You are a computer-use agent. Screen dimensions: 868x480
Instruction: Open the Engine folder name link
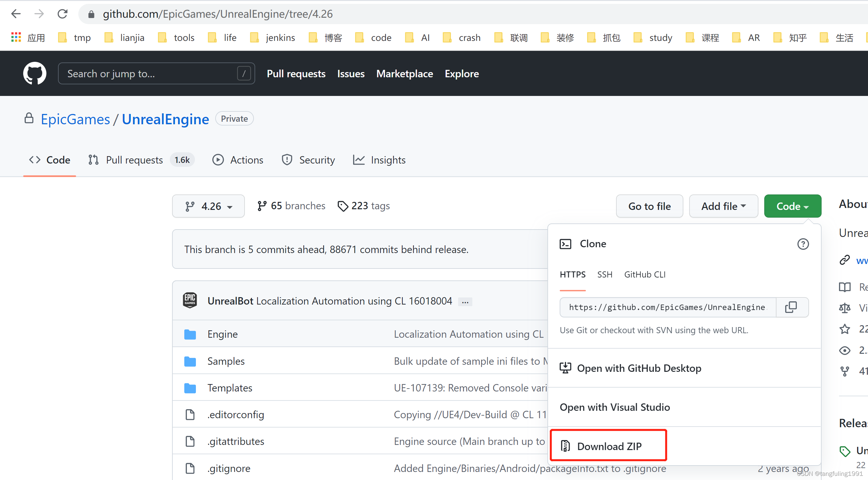pos(222,334)
